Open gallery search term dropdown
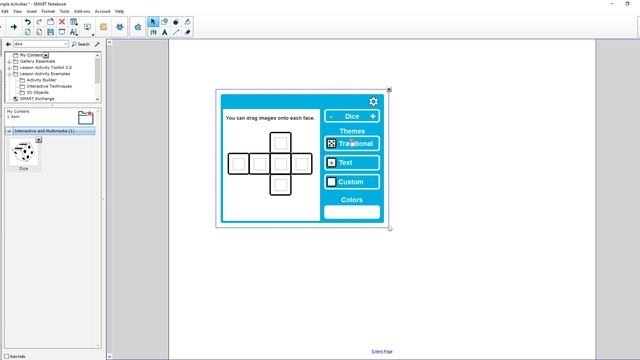Viewport: 640px width, 360px height. tap(65, 44)
